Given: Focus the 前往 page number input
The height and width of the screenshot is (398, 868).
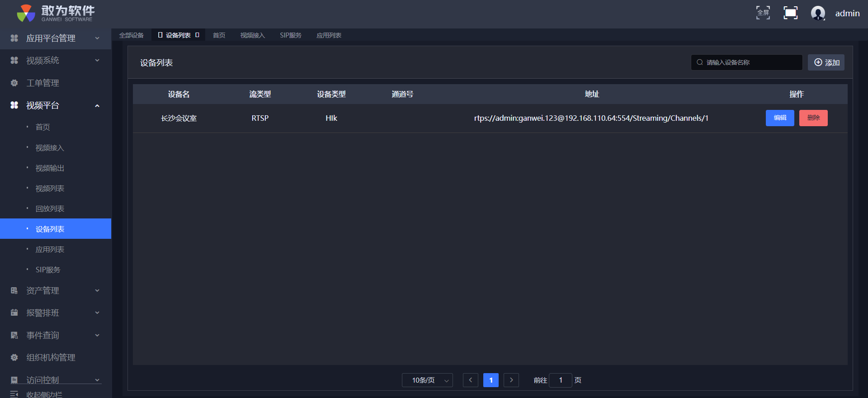Looking at the screenshot, I should pyautogui.click(x=561, y=380).
